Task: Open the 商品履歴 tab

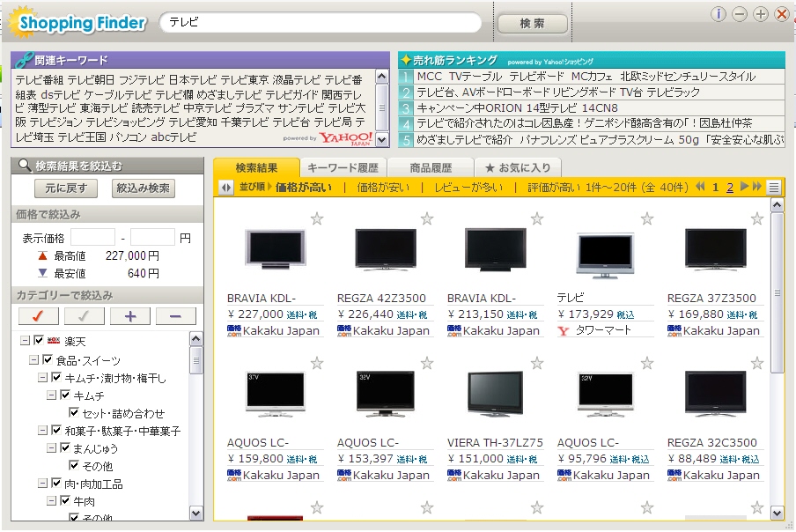Action: coord(431,167)
